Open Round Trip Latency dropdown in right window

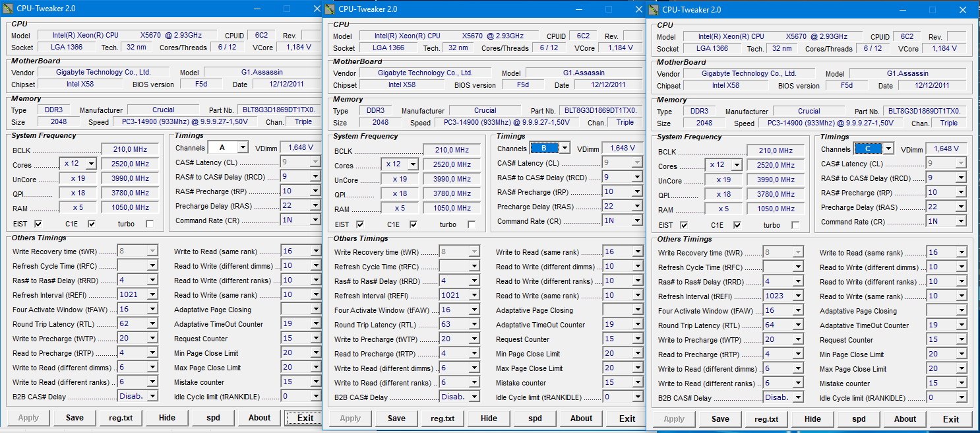(799, 325)
